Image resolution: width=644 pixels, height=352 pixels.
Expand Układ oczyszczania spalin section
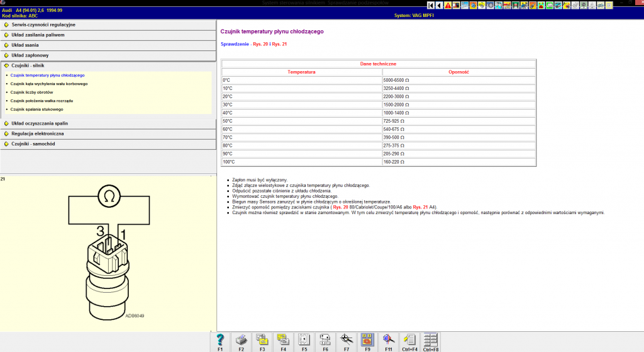pyautogui.click(x=108, y=123)
